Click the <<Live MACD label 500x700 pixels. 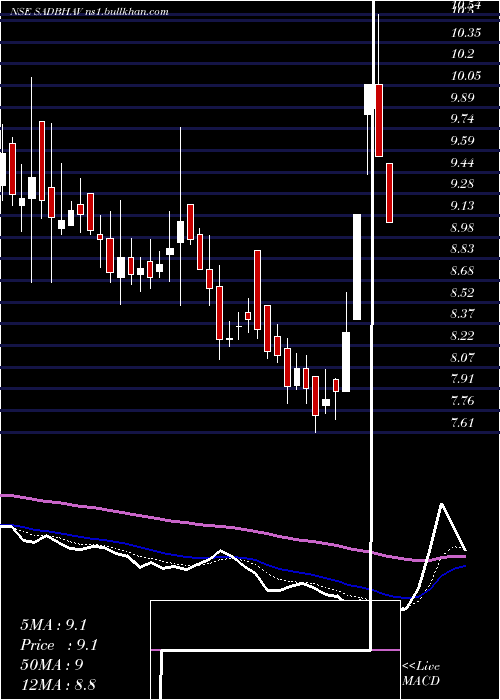[x=421, y=673]
